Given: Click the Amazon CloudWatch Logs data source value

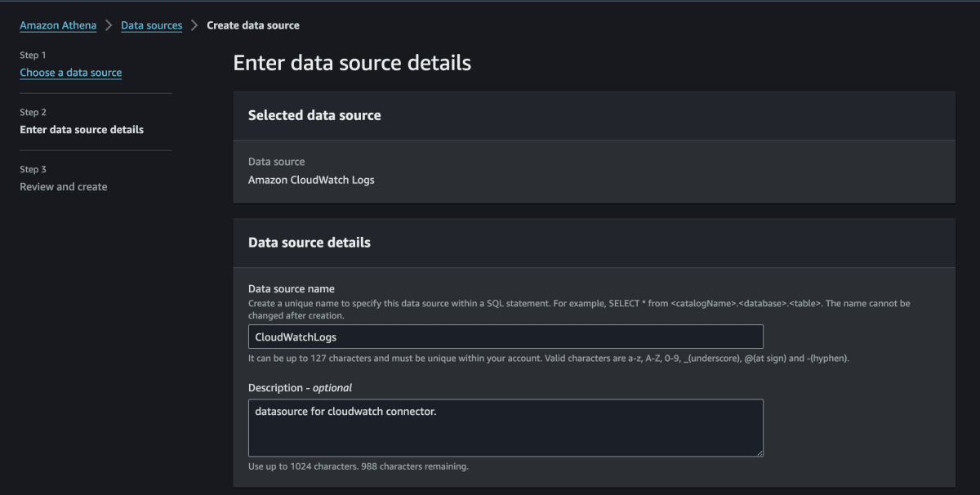Looking at the screenshot, I should point(311,180).
